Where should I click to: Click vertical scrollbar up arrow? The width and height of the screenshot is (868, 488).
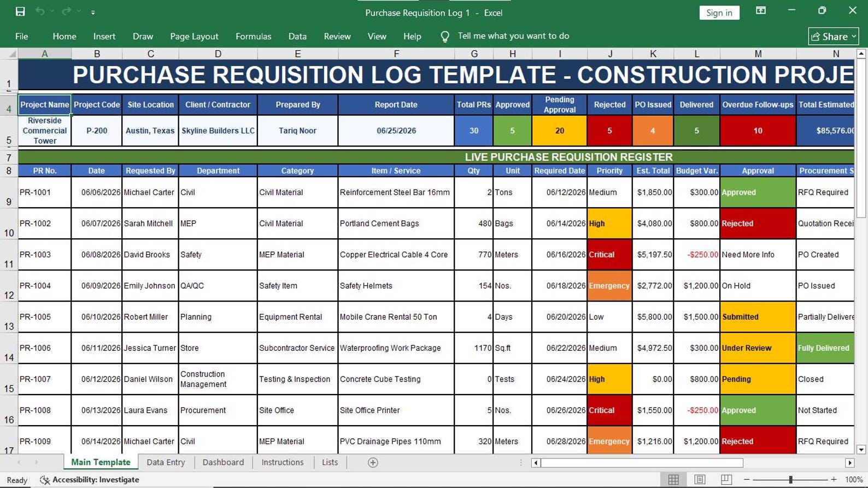point(861,54)
